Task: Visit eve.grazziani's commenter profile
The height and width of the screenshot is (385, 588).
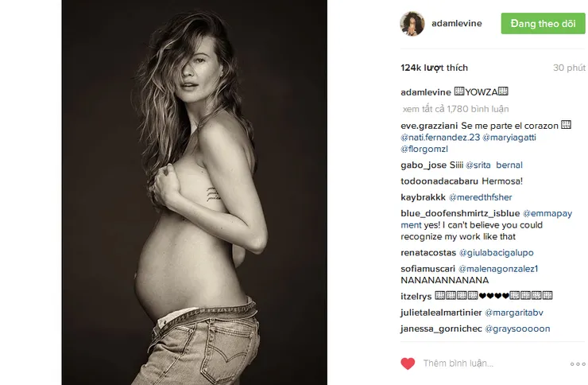Action: pos(429,126)
